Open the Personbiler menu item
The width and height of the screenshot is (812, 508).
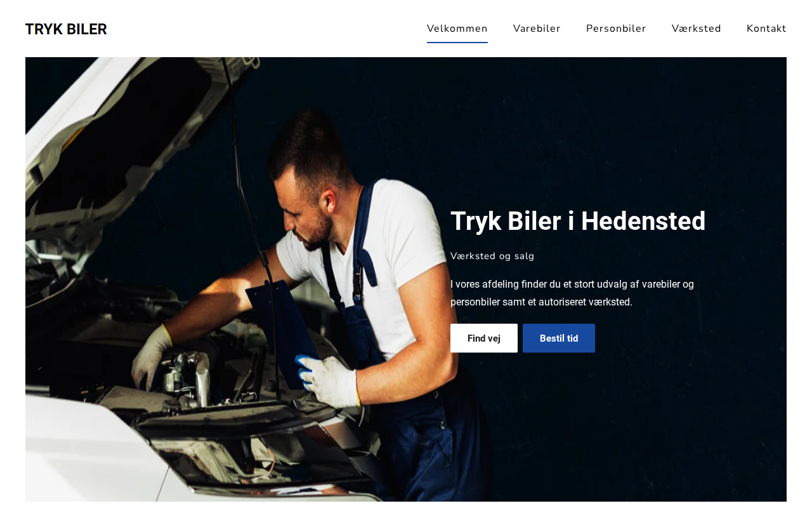pyautogui.click(x=616, y=29)
